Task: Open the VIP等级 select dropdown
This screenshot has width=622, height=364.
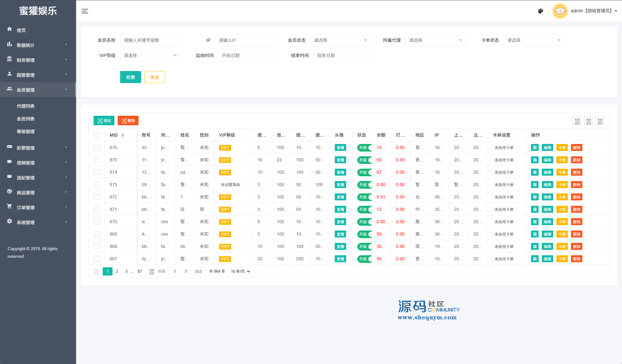Action: 150,55
